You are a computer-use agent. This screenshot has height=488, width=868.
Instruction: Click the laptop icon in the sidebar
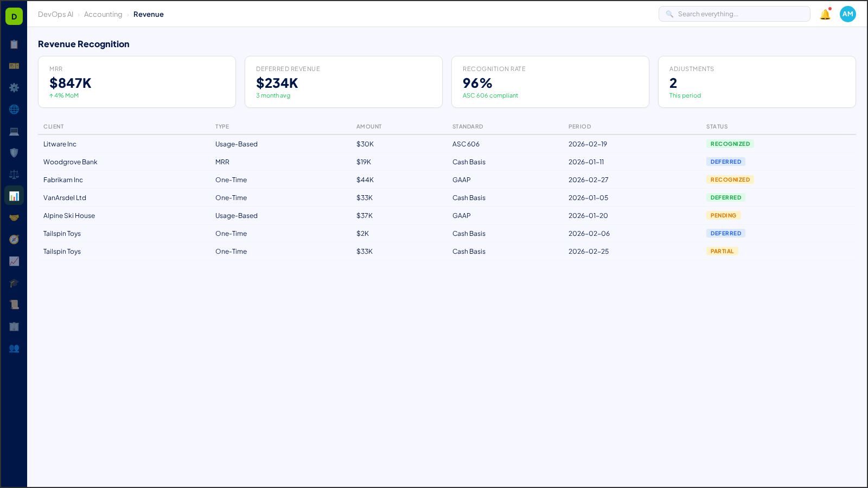tap(14, 131)
